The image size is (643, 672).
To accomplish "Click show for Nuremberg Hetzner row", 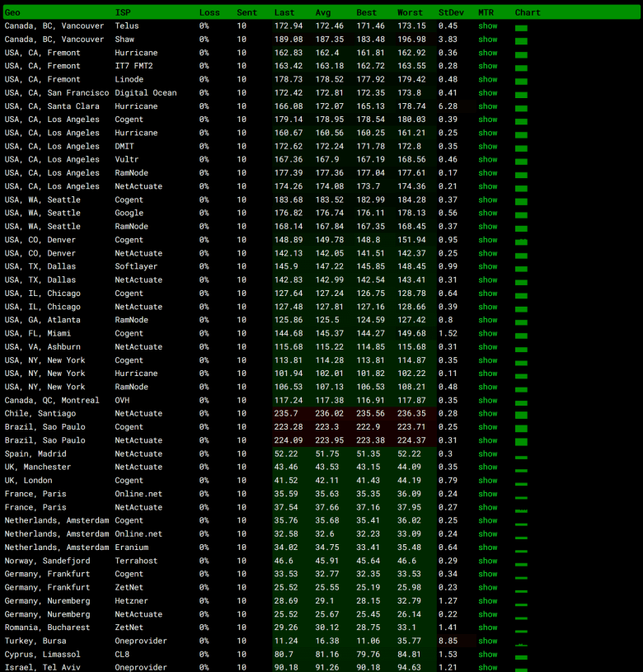I will coord(487,601).
